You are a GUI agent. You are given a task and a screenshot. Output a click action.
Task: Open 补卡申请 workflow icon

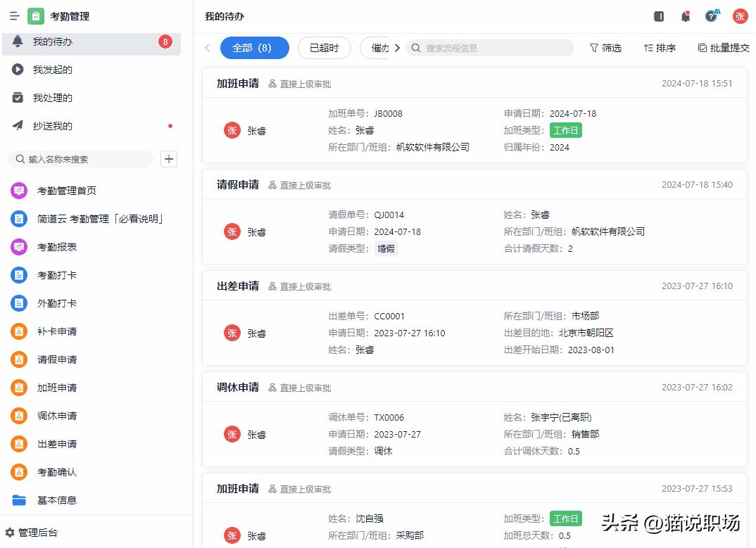[x=19, y=331]
